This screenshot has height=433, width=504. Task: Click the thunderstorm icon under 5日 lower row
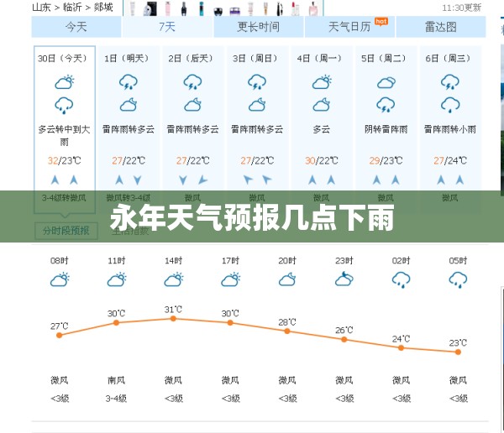386,105
